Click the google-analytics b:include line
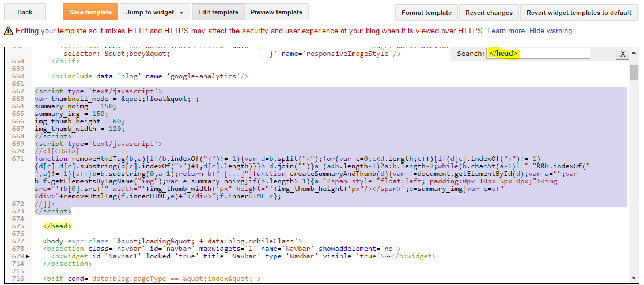 tap(150, 76)
